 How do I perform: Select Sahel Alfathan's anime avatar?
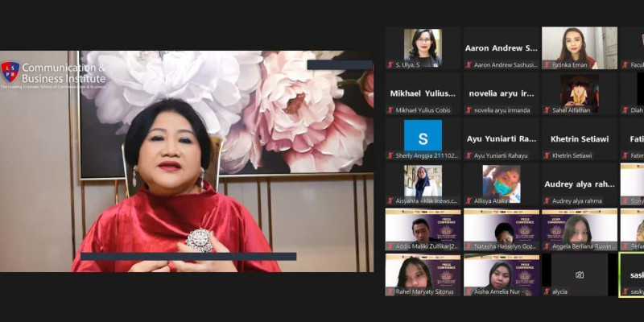tap(580, 93)
